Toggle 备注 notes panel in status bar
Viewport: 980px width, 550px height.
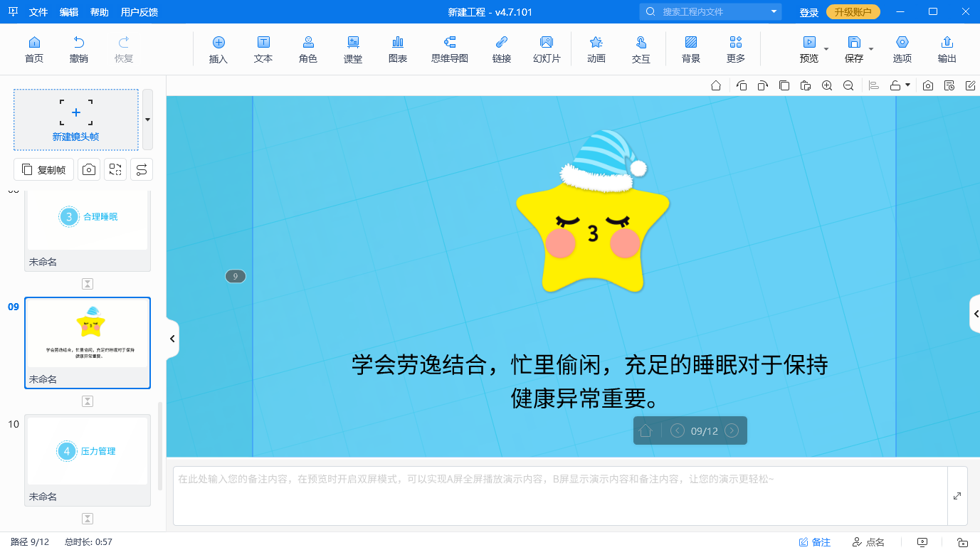coord(814,542)
